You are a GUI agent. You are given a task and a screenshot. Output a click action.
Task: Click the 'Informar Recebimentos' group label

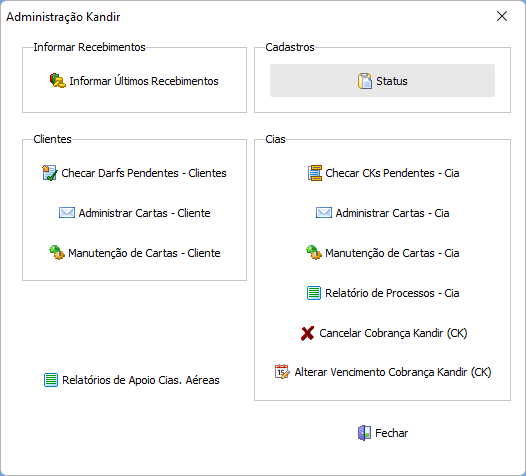90,47
